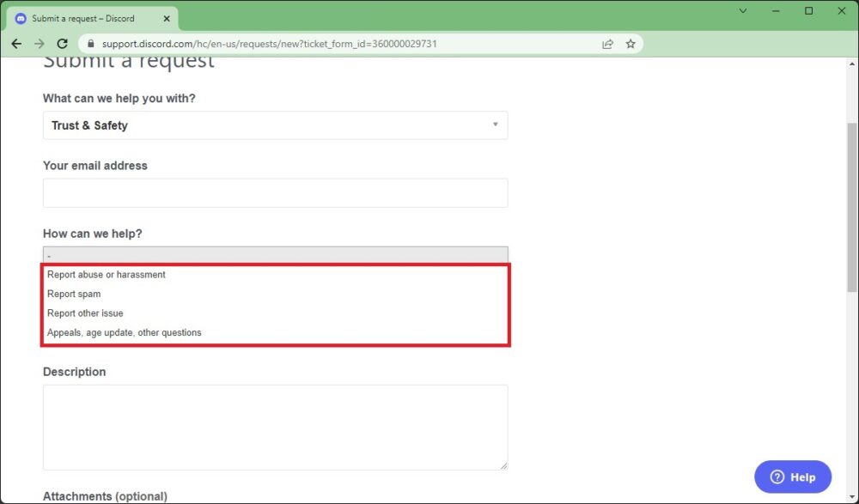Reload the Discord support page
Viewport: 859px width, 504px height.
tap(63, 44)
